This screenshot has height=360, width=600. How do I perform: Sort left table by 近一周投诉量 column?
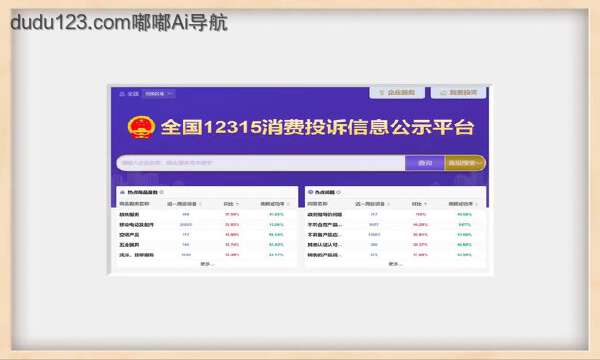[184, 204]
